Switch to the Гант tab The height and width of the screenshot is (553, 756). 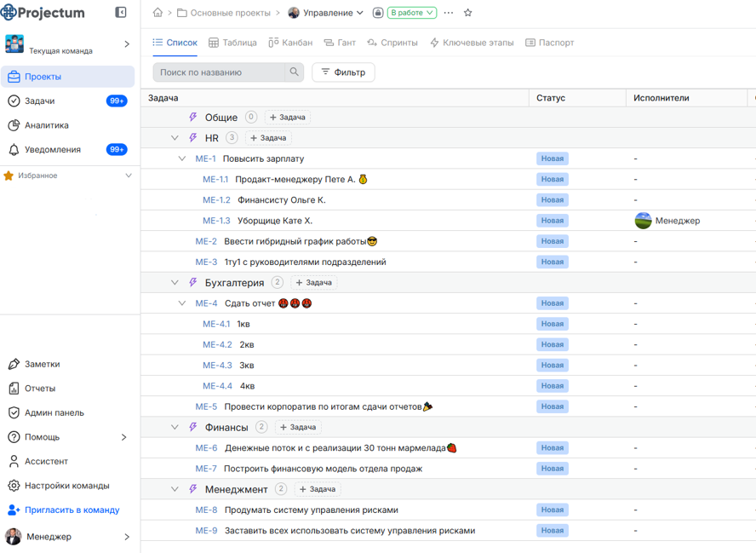coord(340,43)
